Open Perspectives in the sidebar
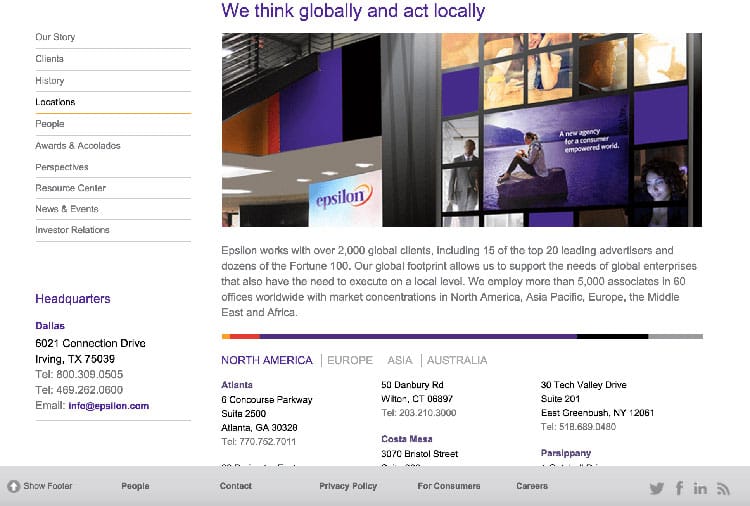 (62, 167)
